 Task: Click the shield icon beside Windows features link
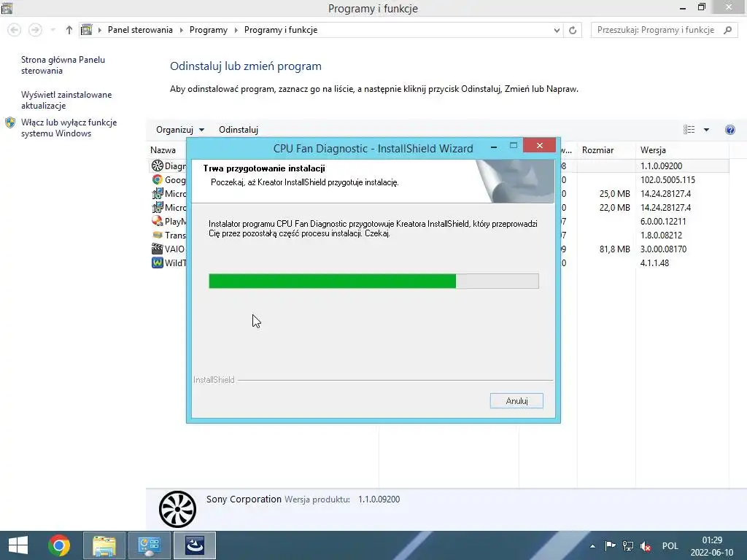10,122
